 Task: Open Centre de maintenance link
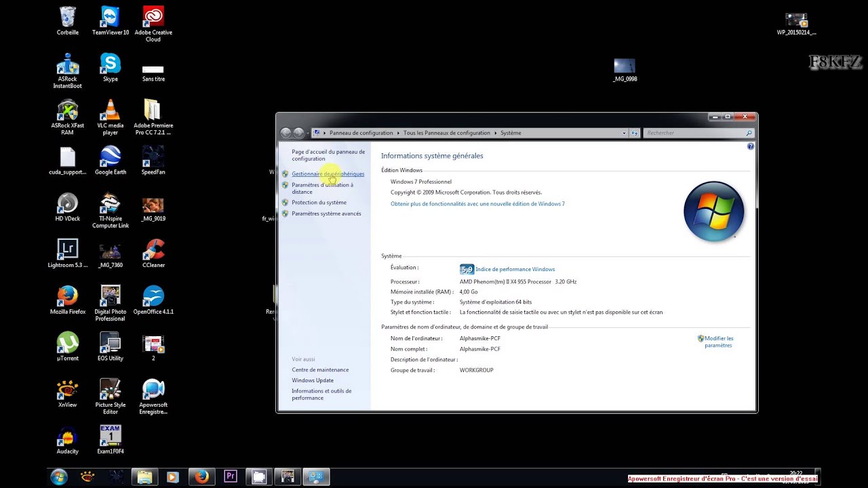(320, 370)
